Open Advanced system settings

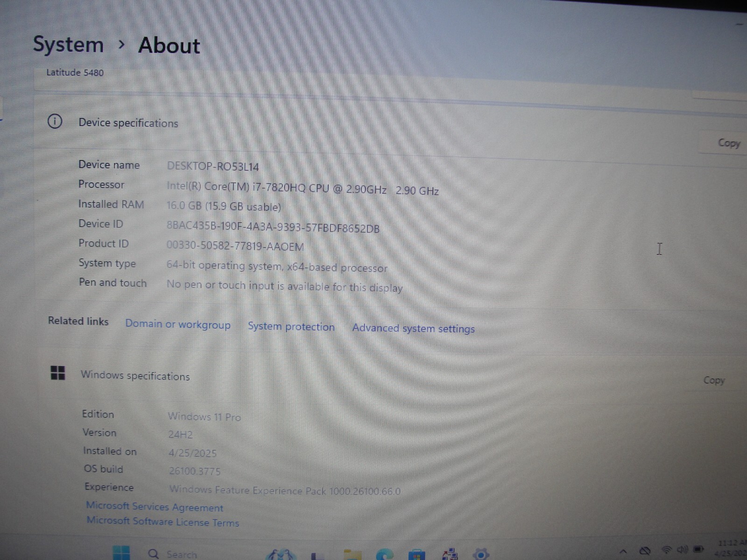414,328
